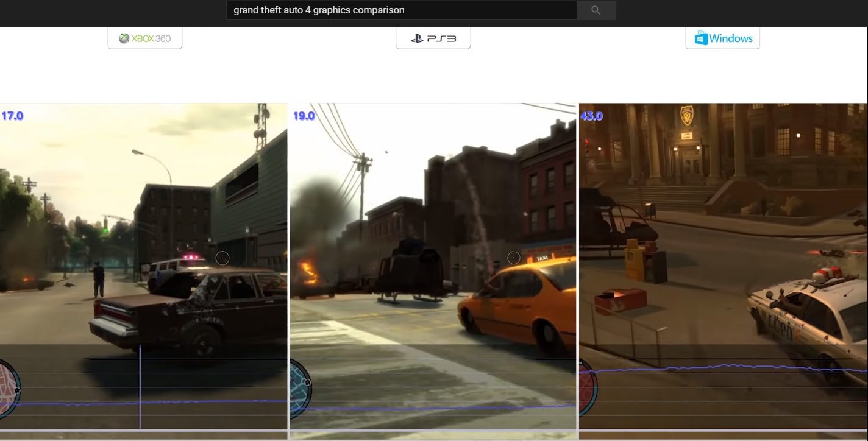Screen dimensions: 868x441
Task: Click the aiming reticle in the Xbox 360 video
Action: click(x=222, y=258)
